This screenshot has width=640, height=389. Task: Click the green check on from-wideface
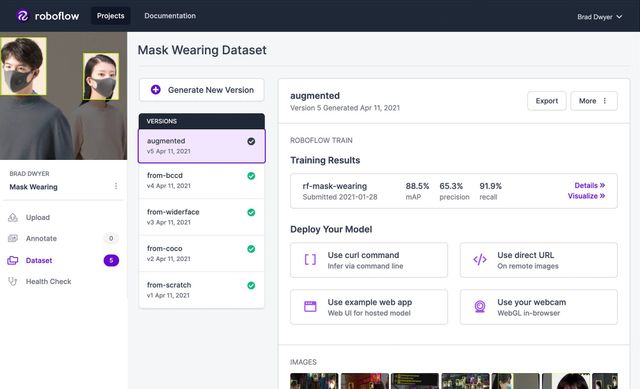[x=251, y=212]
